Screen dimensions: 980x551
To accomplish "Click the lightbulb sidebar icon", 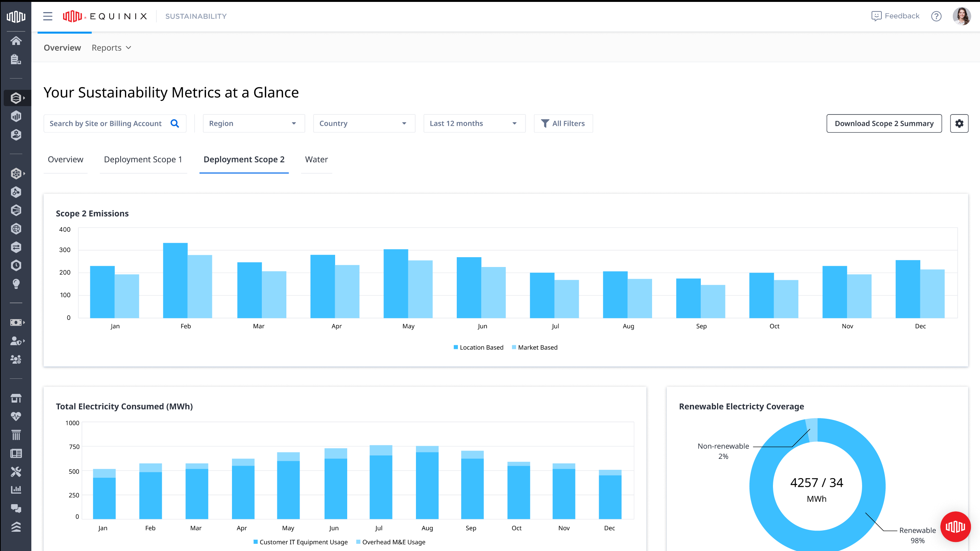I will (x=15, y=284).
